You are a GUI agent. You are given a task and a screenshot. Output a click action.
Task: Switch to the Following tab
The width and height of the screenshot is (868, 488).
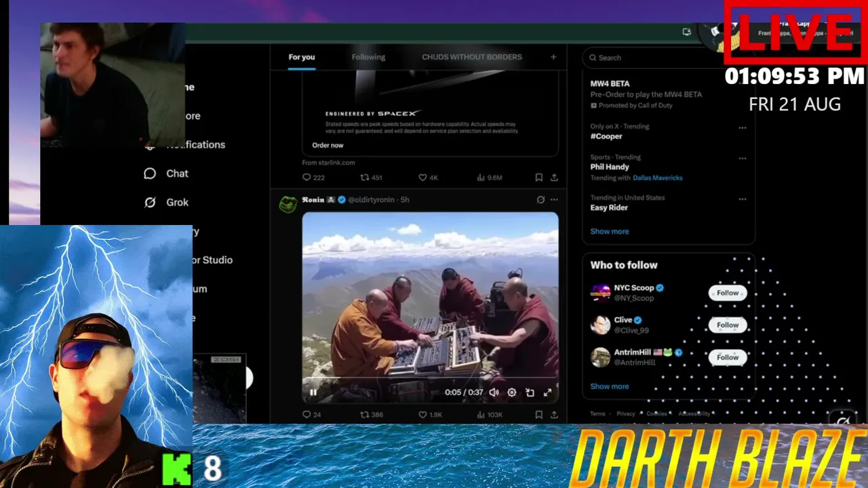pyautogui.click(x=368, y=57)
